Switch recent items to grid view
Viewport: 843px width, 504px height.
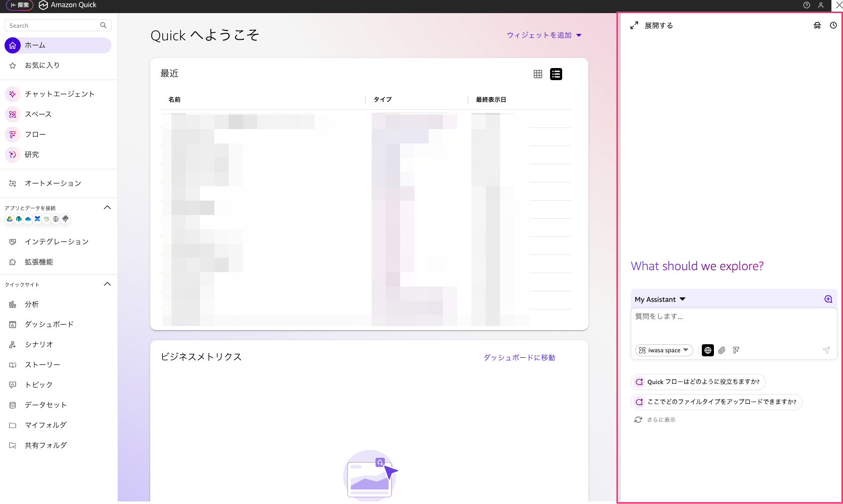pyautogui.click(x=537, y=74)
